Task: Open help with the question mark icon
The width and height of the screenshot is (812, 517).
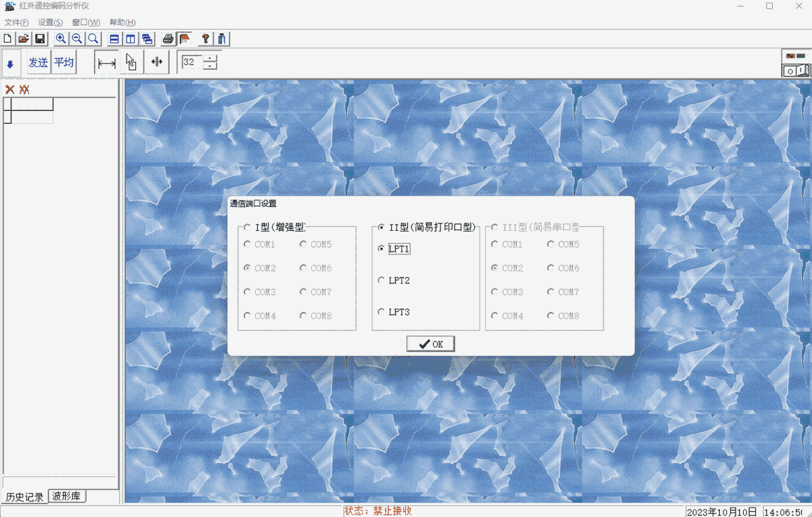Action: 206,39
